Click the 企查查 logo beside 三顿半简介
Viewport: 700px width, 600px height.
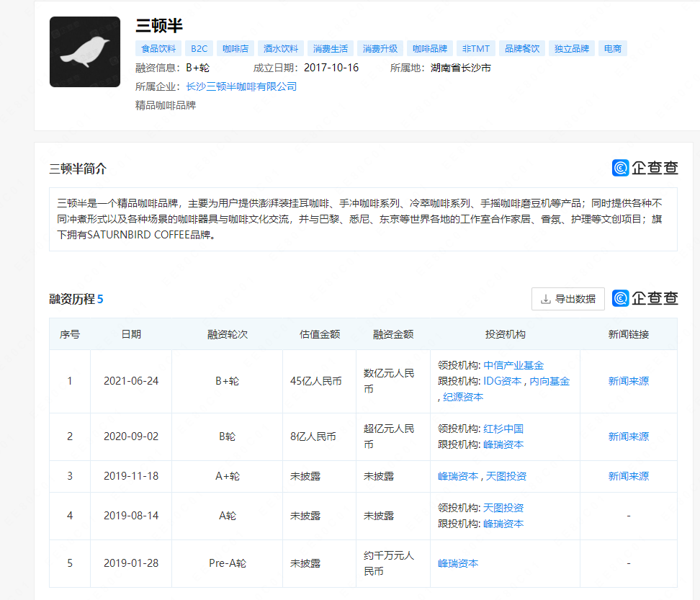tap(645, 167)
